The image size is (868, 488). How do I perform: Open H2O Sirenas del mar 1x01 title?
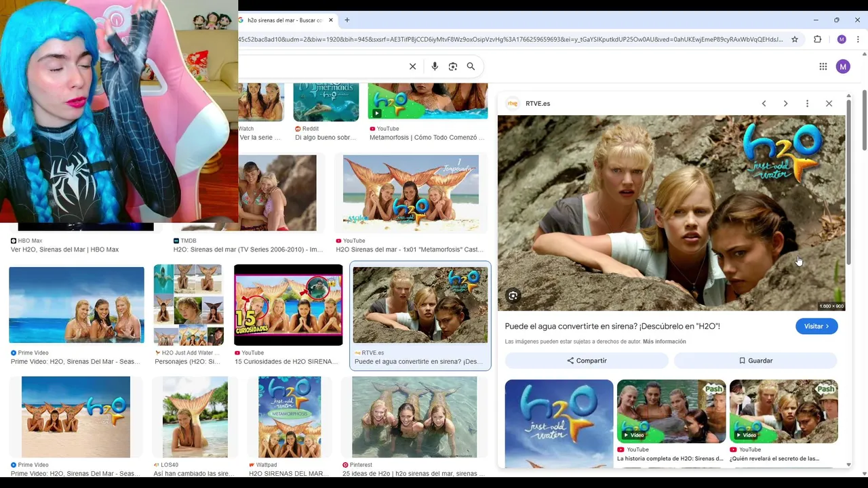[410, 249]
